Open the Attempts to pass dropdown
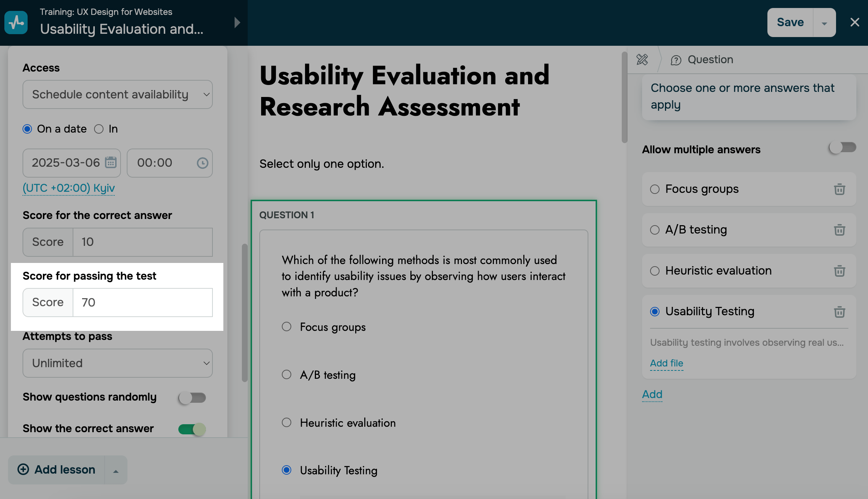 tap(117, 363)
